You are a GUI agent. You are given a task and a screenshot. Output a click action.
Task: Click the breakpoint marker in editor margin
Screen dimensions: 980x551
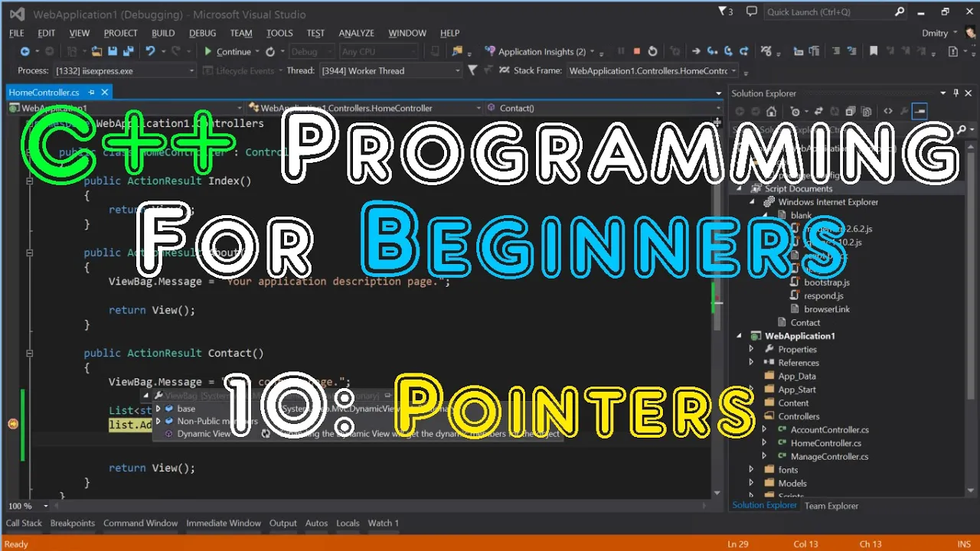(x=12, y=424)
